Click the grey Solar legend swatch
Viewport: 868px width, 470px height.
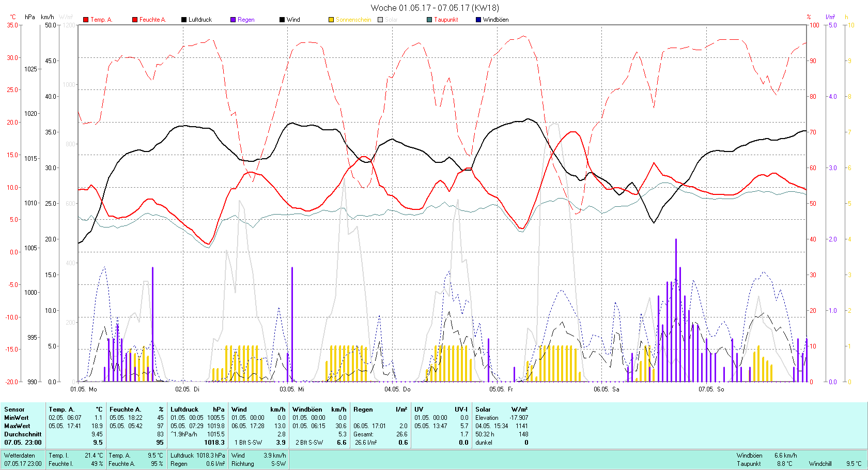[380, 20]
